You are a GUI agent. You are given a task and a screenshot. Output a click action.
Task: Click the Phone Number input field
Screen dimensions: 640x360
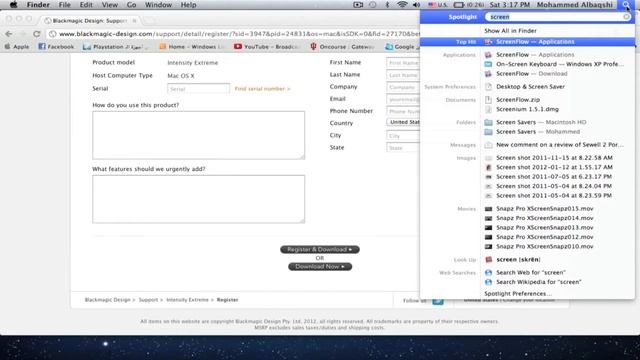pyautogui.click(x=403, y=111)
